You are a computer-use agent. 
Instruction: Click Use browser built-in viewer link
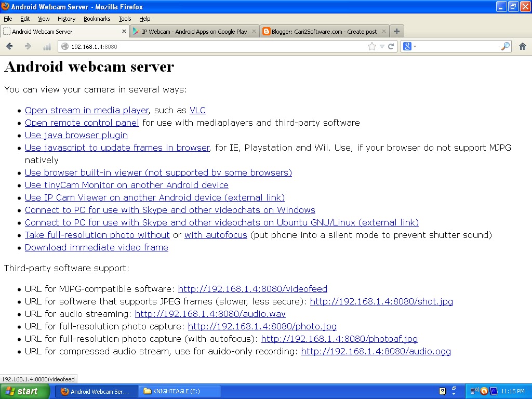158,172
